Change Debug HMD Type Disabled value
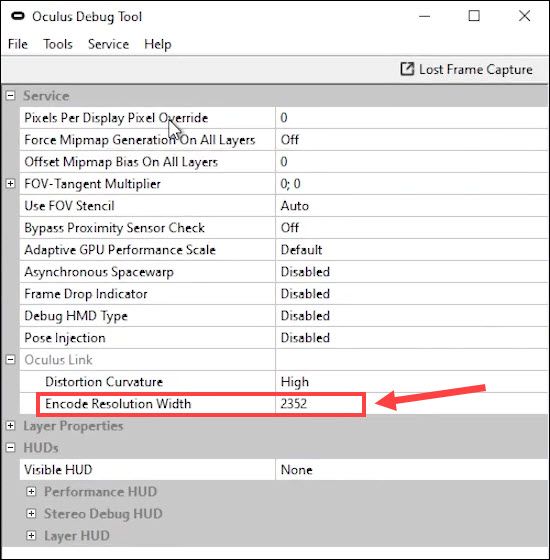The width and height of the screenshot is (550, 560). coord(412,316)
